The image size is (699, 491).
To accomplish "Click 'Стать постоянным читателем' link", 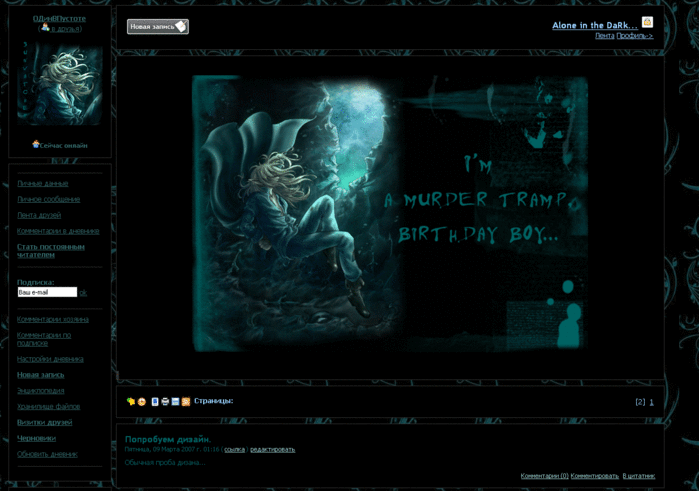I will pyautogui.click(x=50, y=251).
